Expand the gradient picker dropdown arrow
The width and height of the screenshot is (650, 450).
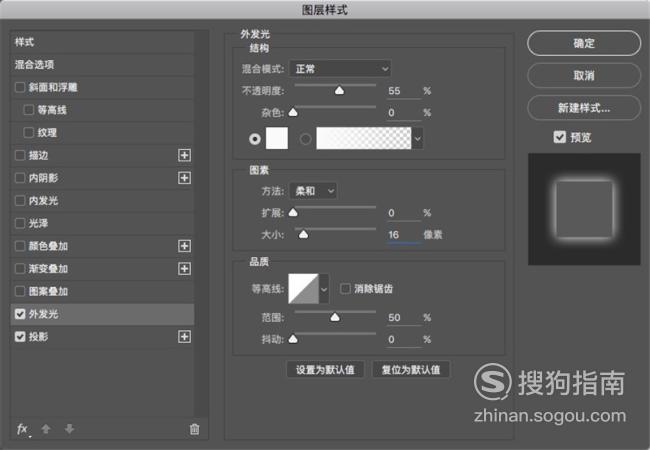coord(418,139)
